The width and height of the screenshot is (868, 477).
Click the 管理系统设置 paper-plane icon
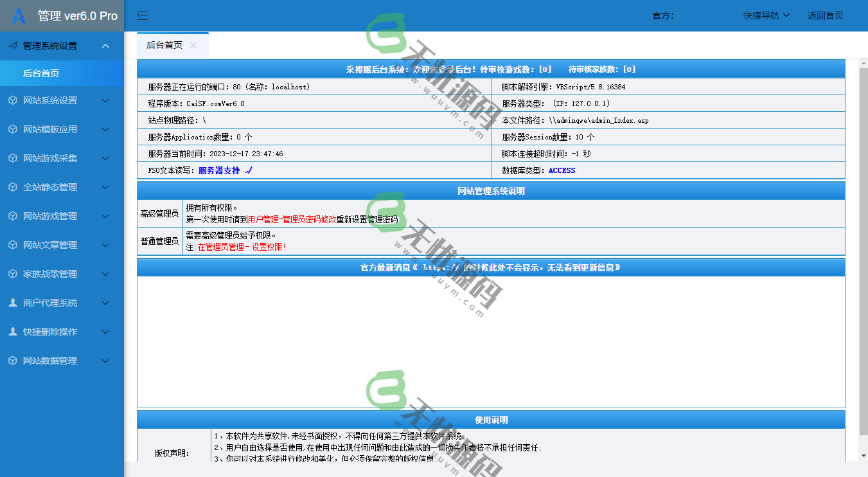[13, 46]
